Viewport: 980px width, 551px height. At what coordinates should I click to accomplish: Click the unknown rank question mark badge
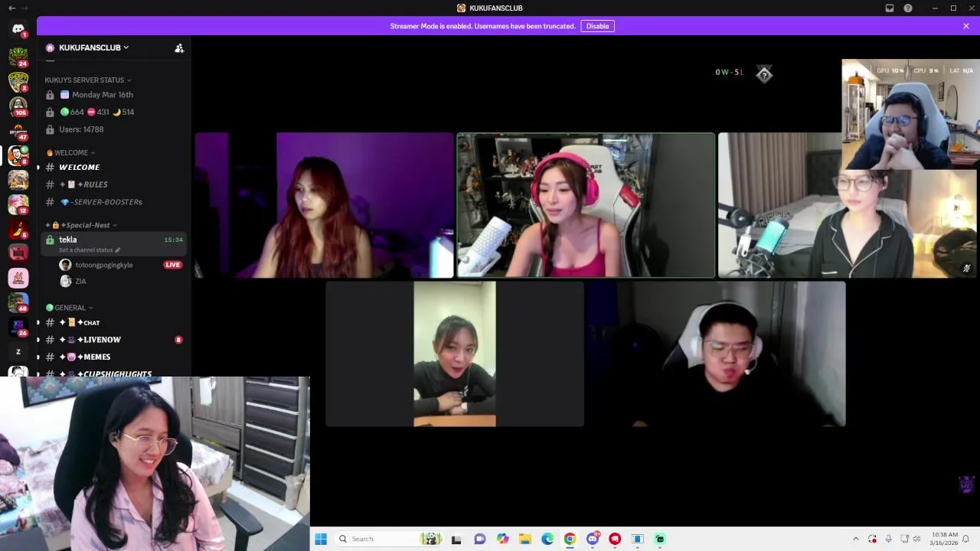click(x=764, y=73)
